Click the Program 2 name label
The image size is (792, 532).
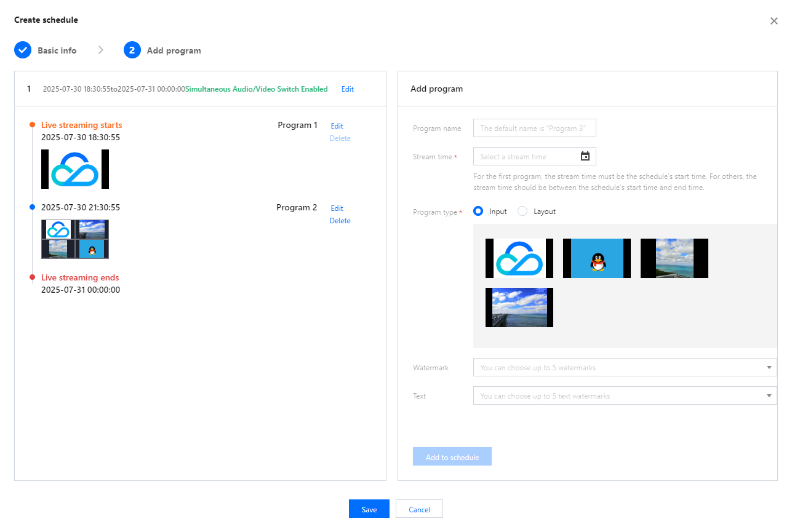(x=297, y=207)
